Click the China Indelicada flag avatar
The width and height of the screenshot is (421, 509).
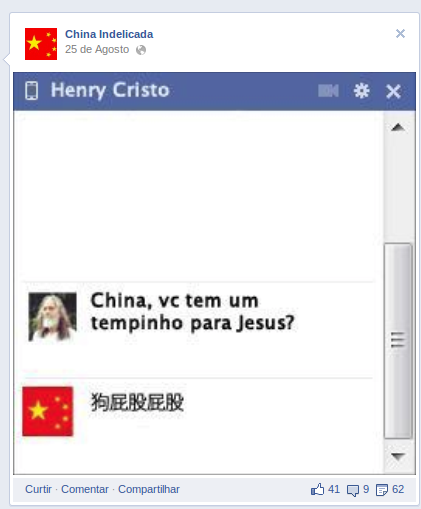[41, 44]
